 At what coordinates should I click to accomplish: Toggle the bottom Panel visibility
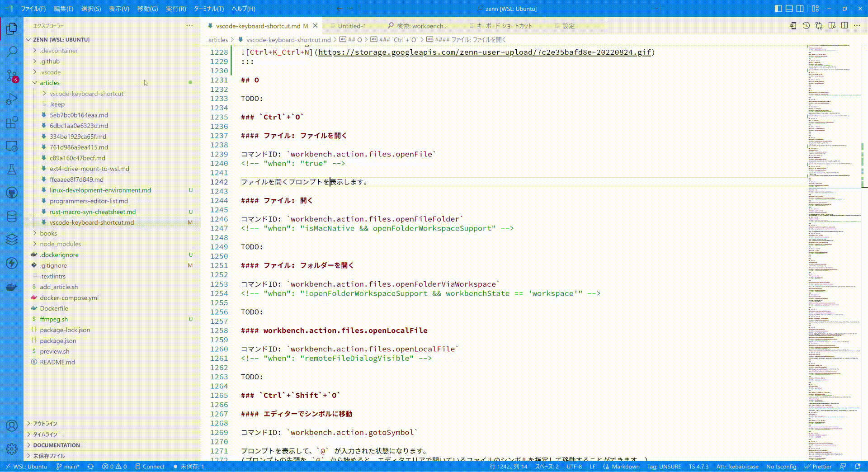tap(789, 9)
